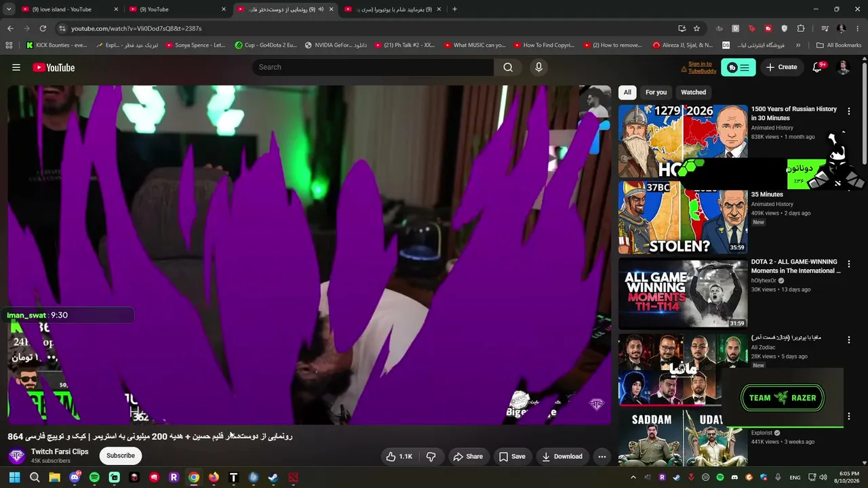Open Steam from the taskbar
This screenshot has height=488, width=868.
[x=273, y=477]
